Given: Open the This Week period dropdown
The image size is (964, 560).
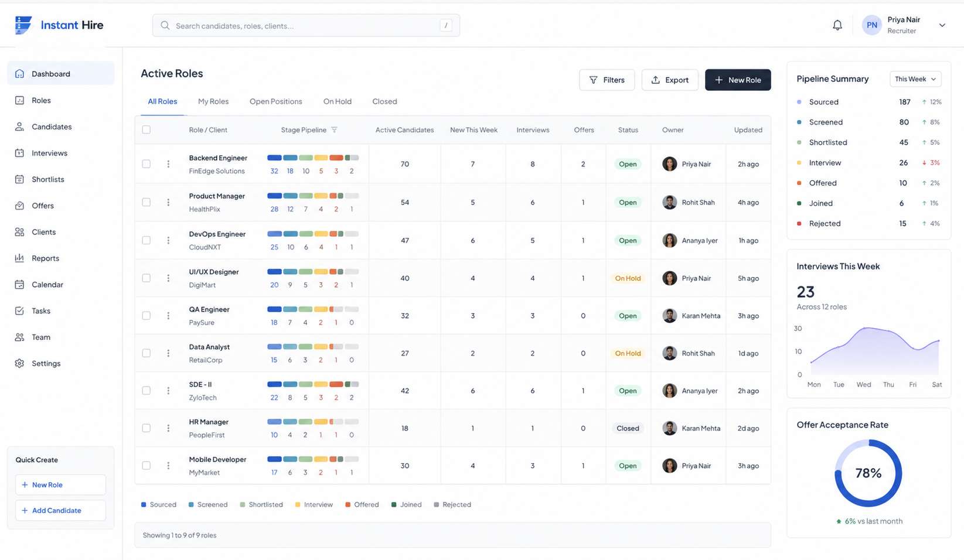Looking at the screenshot, I should click(x=915, y=79).
